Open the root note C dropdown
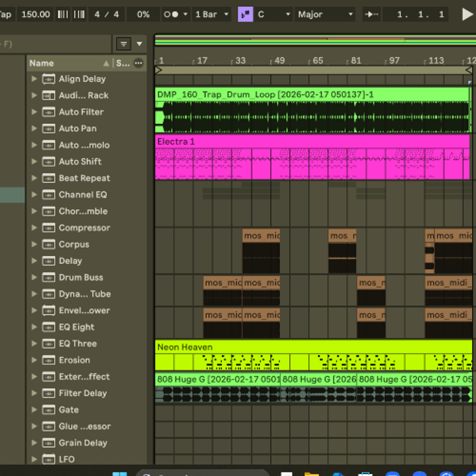Viewport: 476px width, 476px height. click(274, 14)
